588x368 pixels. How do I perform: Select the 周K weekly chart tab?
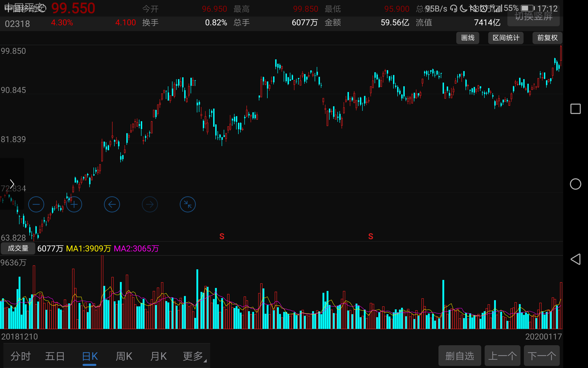[124, 356]
